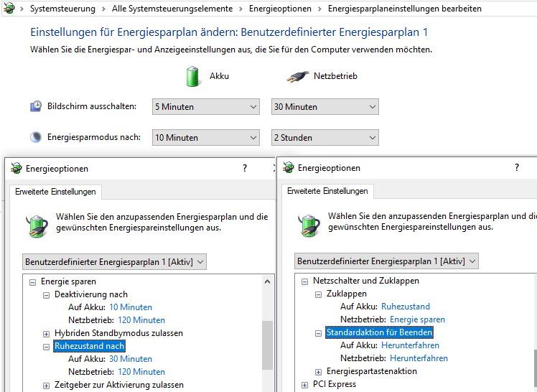Click the scroll up arrow in the left tree
This screenshot has width=537, height=392.
[268, 281]
